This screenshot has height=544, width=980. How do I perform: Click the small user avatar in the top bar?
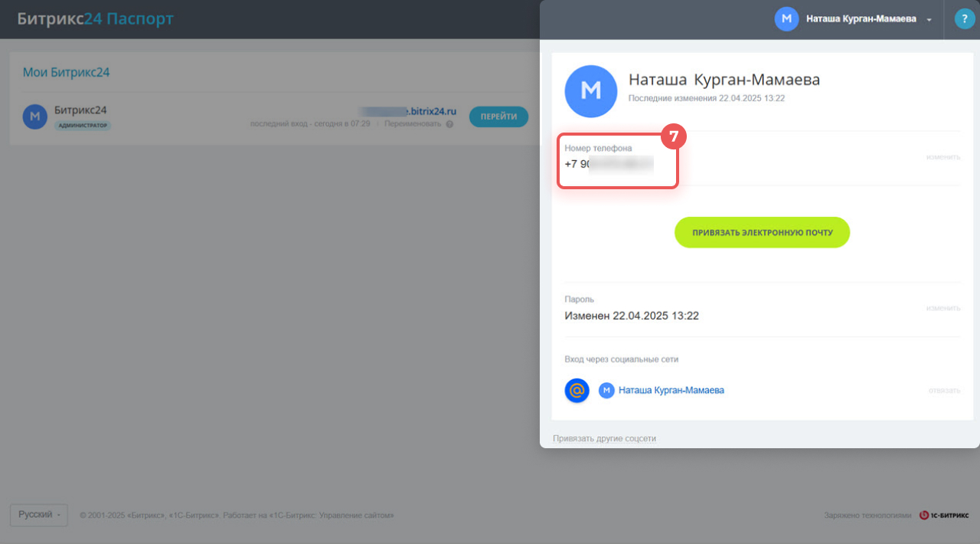click(x=786, y=19)
